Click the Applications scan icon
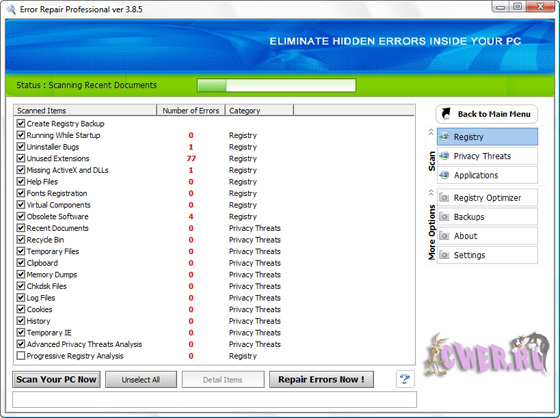The height and width of the screenshot is (418, 560). (x=444, y=175)
